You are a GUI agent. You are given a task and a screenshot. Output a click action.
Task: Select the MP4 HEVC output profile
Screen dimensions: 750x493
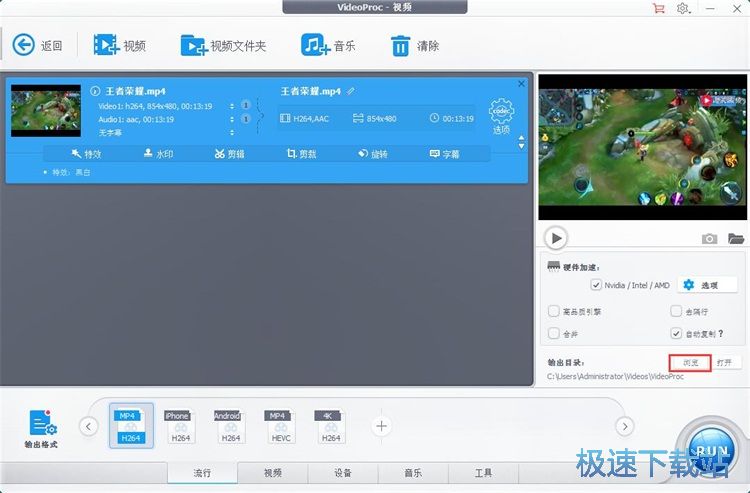(281, 426)
